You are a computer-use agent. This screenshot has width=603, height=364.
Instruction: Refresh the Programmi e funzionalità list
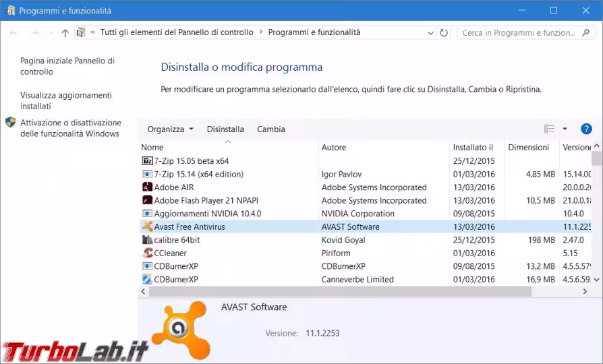[444, 32]
